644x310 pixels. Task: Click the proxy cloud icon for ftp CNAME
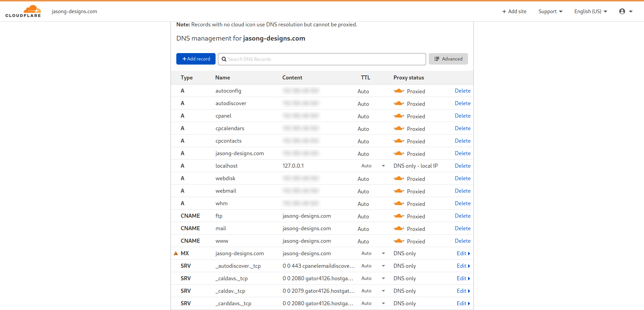399,216
